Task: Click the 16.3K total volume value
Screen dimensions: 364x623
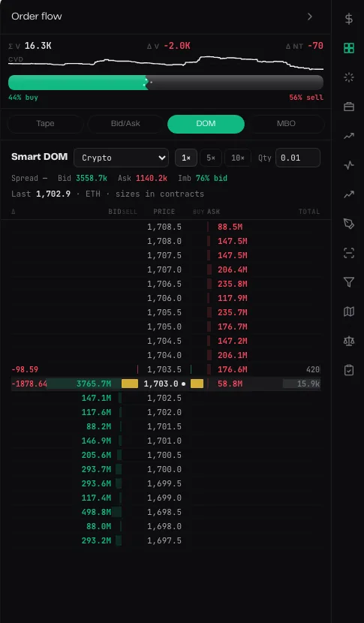Action: (x=38, y=46)
